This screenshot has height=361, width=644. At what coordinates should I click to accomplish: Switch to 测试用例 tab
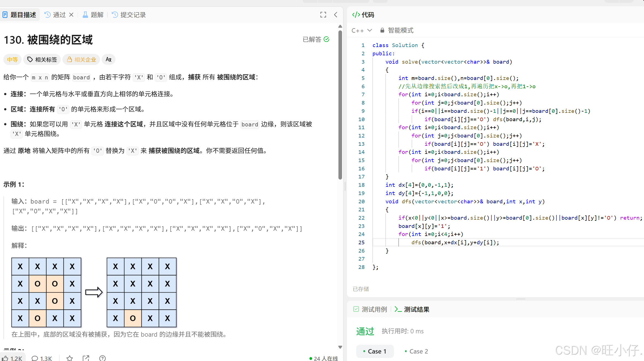pyautogui.click(x=370, y=309)
